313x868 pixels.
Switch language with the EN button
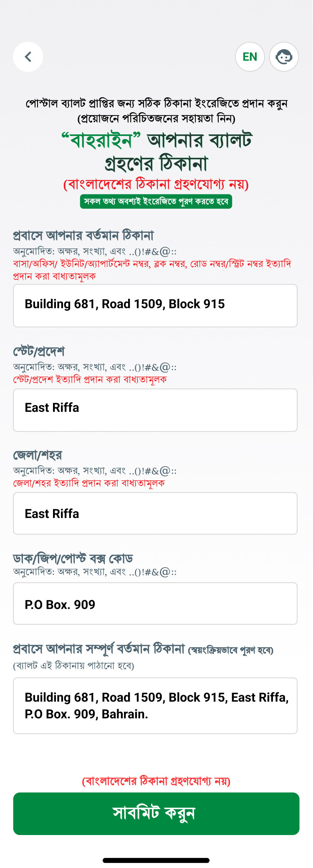(250, 57)
